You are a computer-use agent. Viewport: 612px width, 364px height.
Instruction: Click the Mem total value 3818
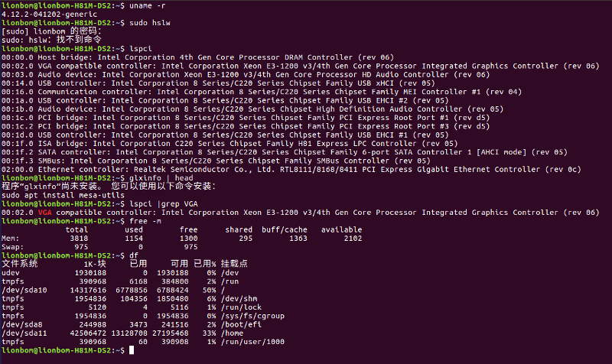(79, 239)
